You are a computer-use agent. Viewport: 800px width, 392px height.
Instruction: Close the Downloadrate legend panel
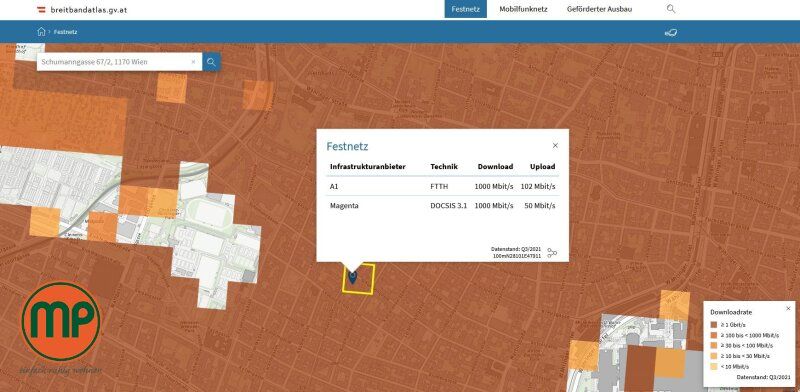(788, 308)
